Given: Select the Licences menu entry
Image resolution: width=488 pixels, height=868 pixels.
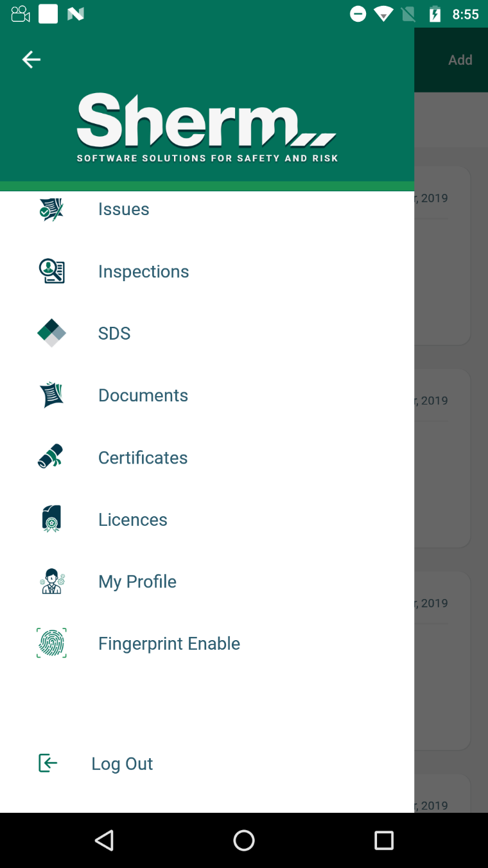Looking at the screenshot, I should tap(132, 519).
